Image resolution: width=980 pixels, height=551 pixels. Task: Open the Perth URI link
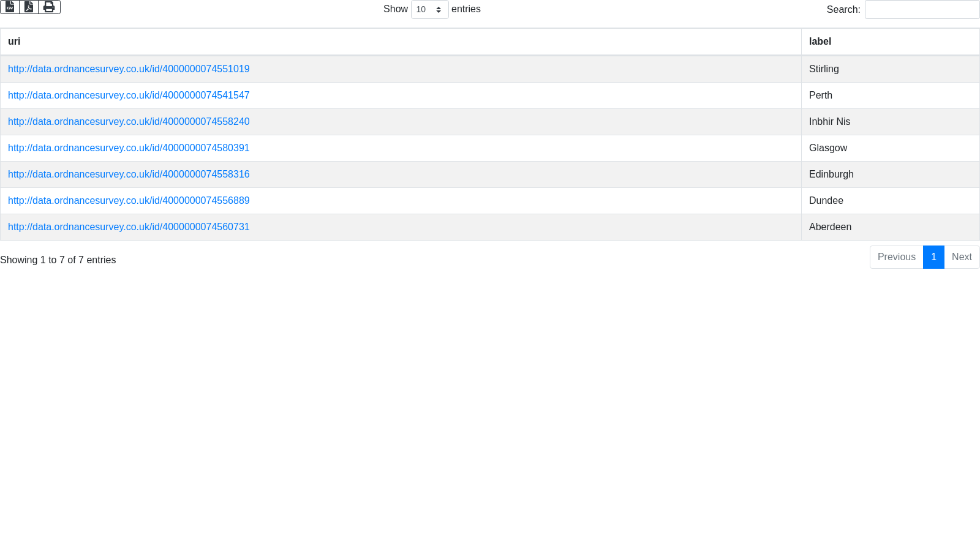129,96
